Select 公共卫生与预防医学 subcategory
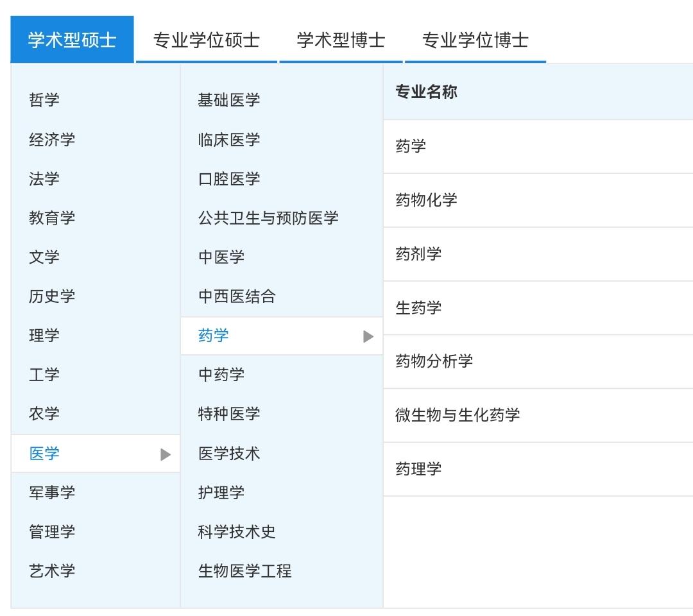This screenshot has height=616, width=693. tap(268, 218)
